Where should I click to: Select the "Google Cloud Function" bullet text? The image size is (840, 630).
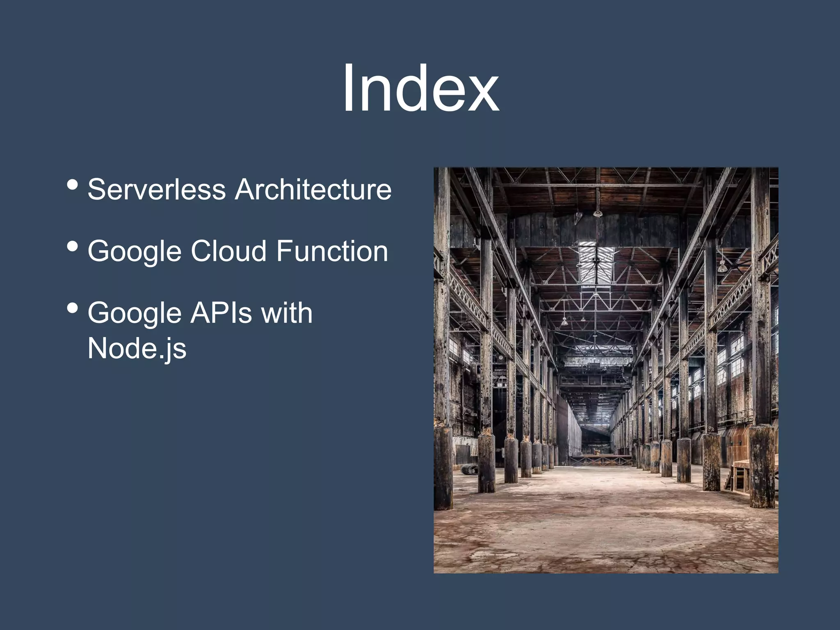(237, 251)
